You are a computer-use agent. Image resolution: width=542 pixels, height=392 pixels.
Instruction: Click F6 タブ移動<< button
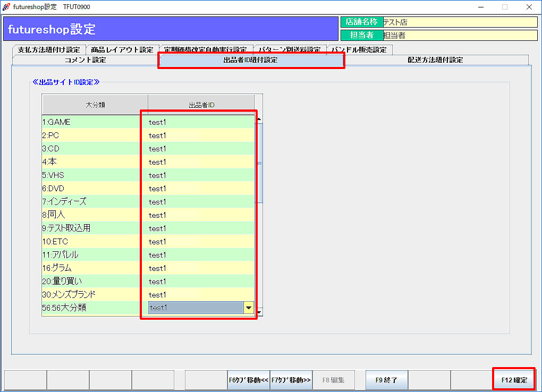point(248,380)
